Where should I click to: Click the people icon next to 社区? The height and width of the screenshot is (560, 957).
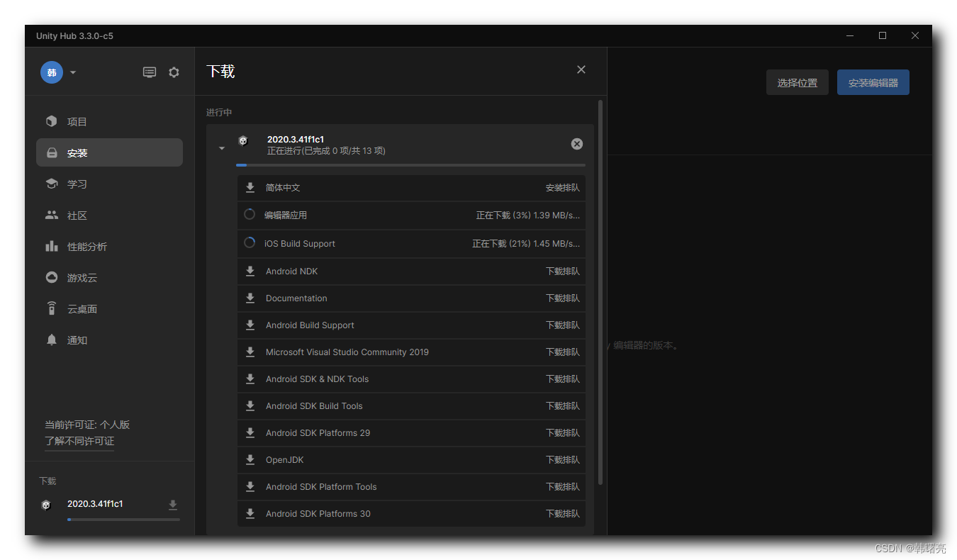(x=51, y=215)
